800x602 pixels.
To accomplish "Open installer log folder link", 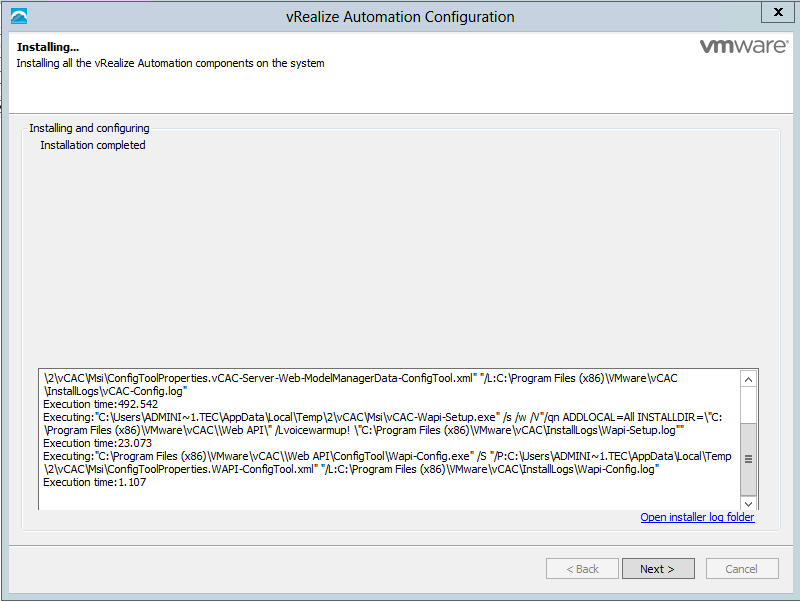I will [x=697, y=517].
